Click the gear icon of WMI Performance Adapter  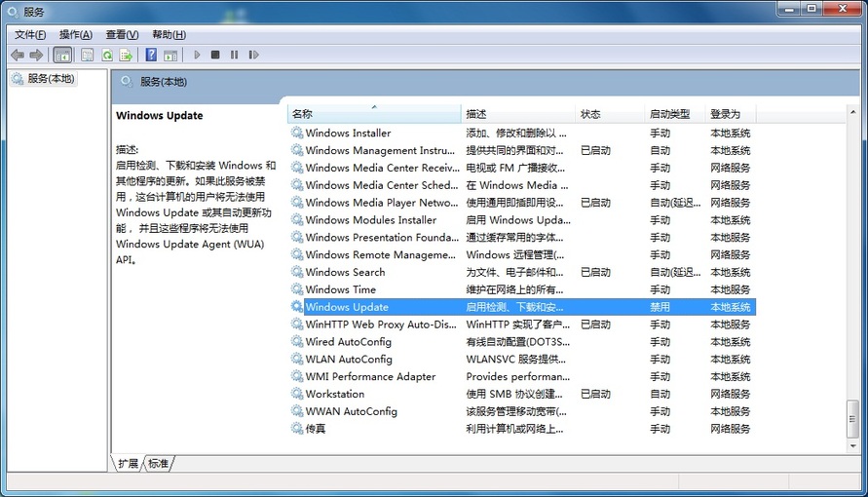pyautogui.click(x=297, y=376)
